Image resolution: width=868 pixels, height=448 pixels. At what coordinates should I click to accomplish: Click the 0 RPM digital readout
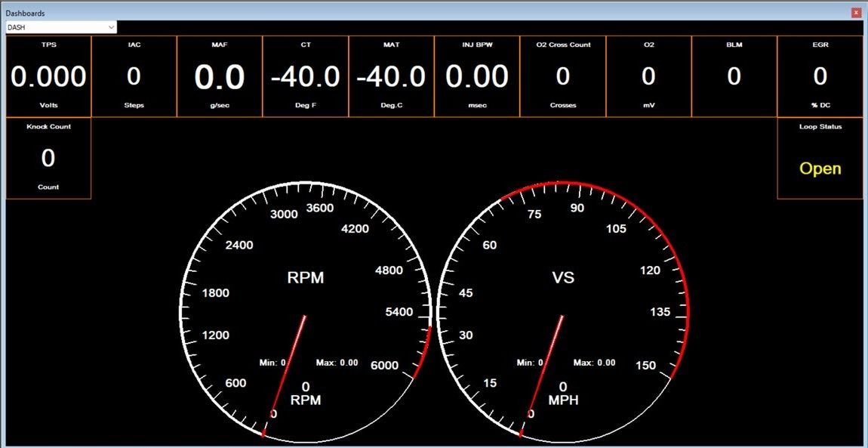(x=306, y=394)
